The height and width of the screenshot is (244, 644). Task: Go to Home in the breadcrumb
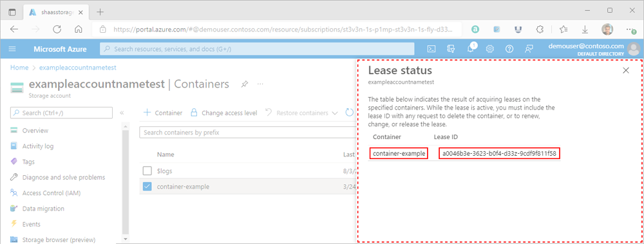coord(19,68)
